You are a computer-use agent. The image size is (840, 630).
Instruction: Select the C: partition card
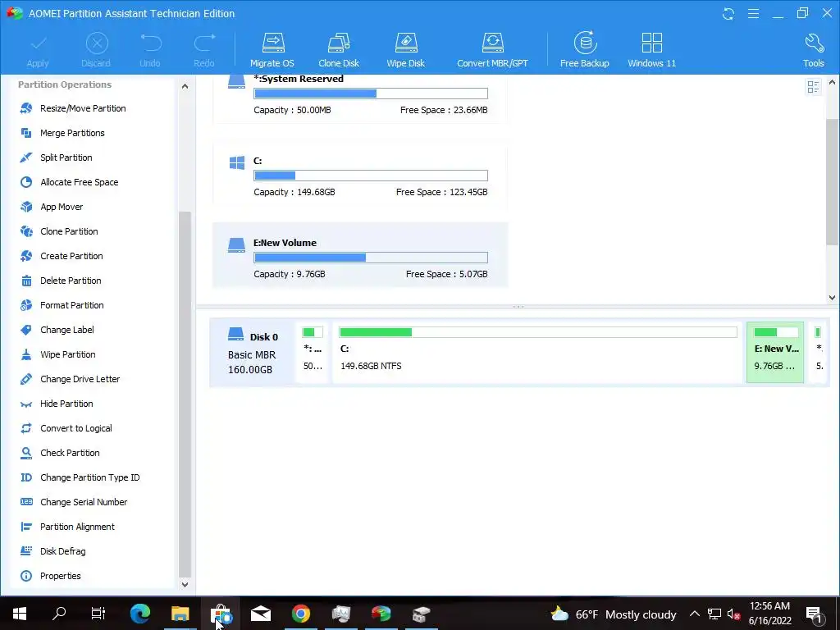(360, 174)
